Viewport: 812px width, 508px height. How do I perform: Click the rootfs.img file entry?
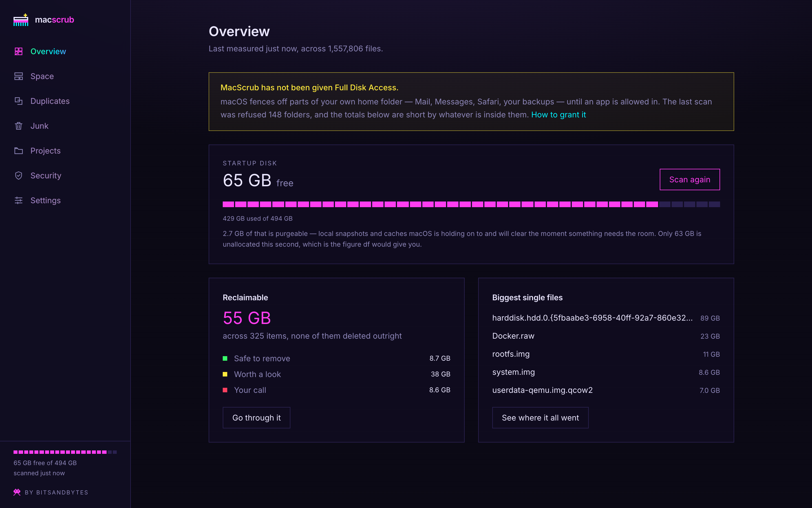coord(511,354)
